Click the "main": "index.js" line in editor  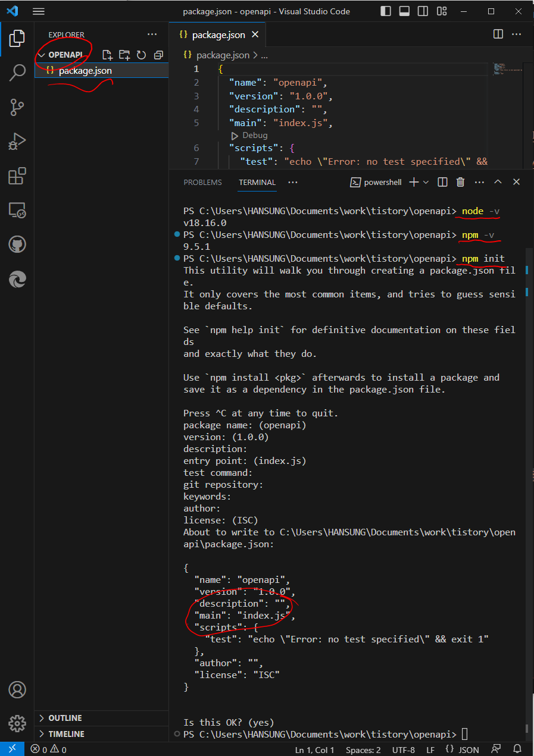[280, 123]
